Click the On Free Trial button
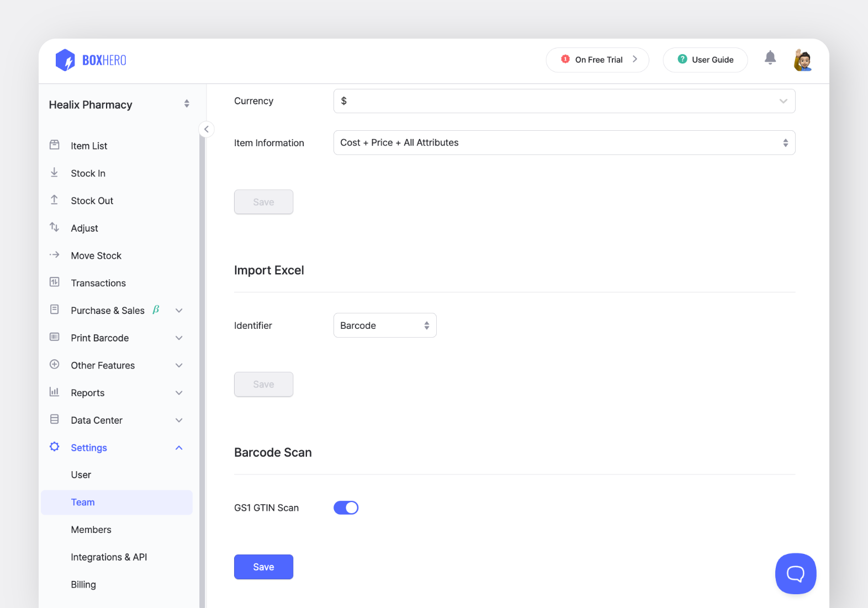This screenshot has width=868, height=608. [597, 60]
